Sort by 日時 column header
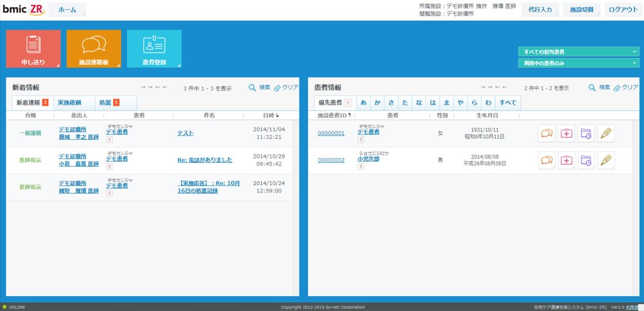 click(x=271, y=115)
